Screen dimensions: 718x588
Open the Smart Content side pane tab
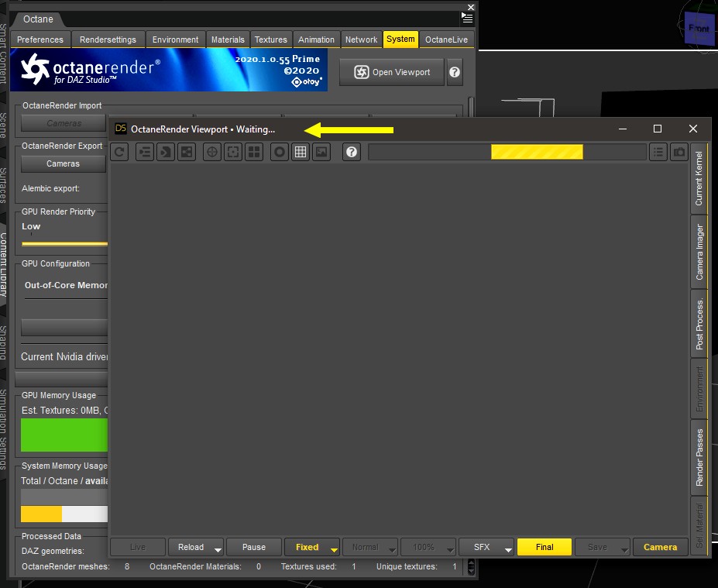click(x=3, y=53)
